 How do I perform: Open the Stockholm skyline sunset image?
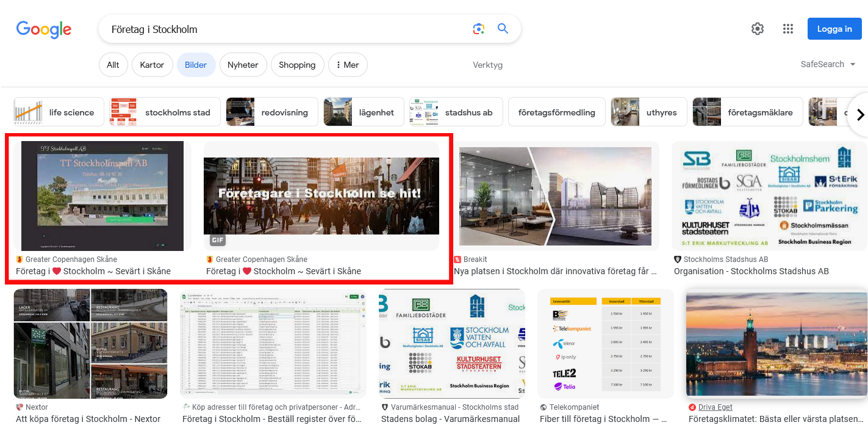coord(777,344)
